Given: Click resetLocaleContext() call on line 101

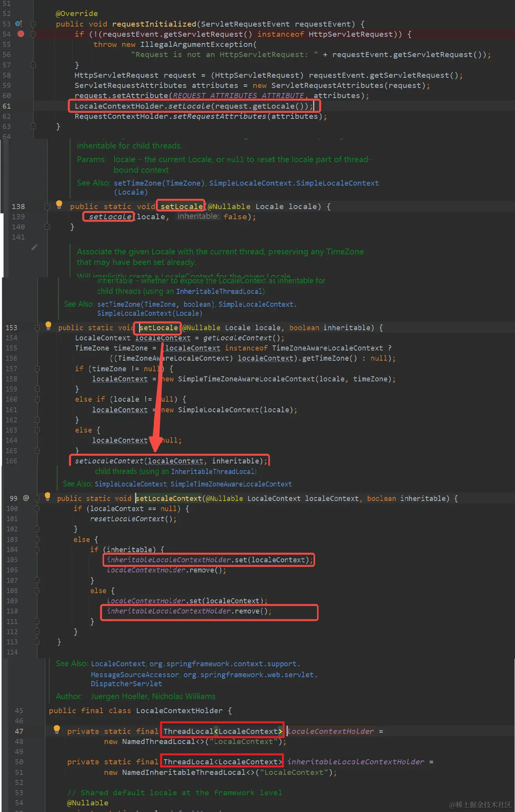Looking at the screenshot, I should 131,519.
